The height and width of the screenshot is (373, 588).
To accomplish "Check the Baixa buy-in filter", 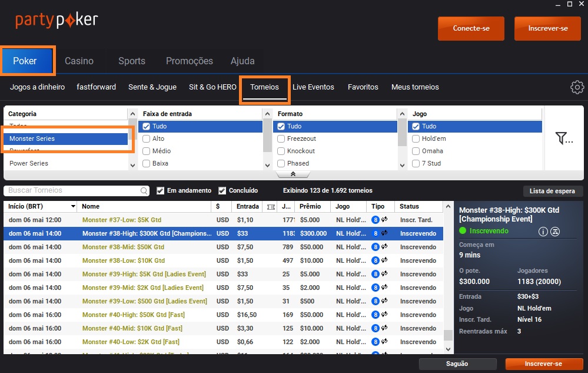I will pyautogui.click(x=146, y=164).
